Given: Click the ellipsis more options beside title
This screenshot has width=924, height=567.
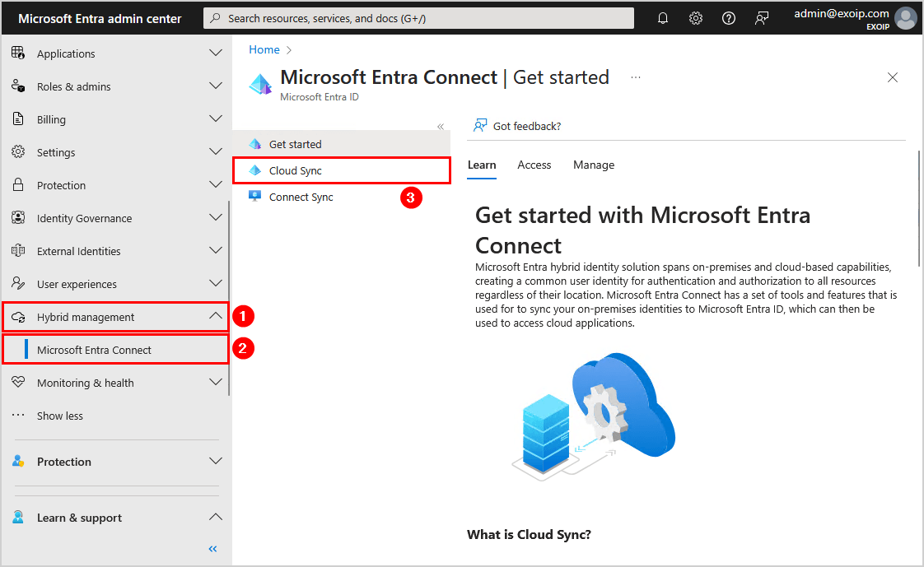Looking at the screenshot, I should click(x=636, y=77).
